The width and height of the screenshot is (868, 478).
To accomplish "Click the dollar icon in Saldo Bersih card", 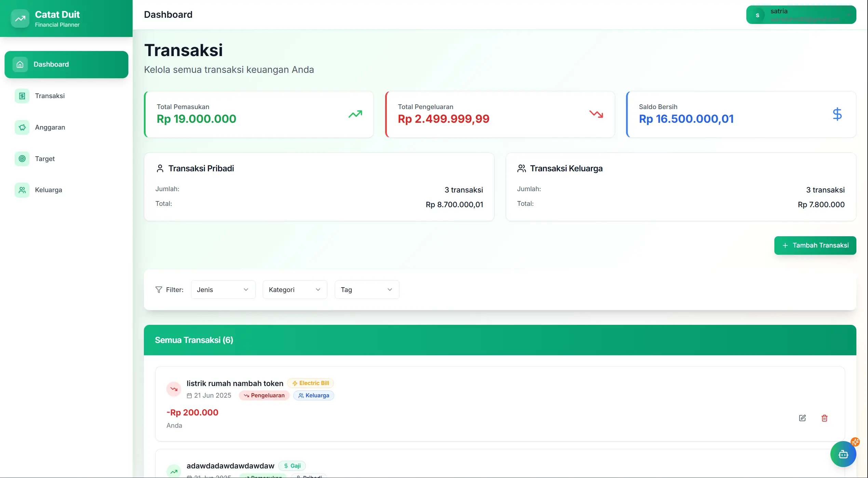I will [x=837, y=114].
